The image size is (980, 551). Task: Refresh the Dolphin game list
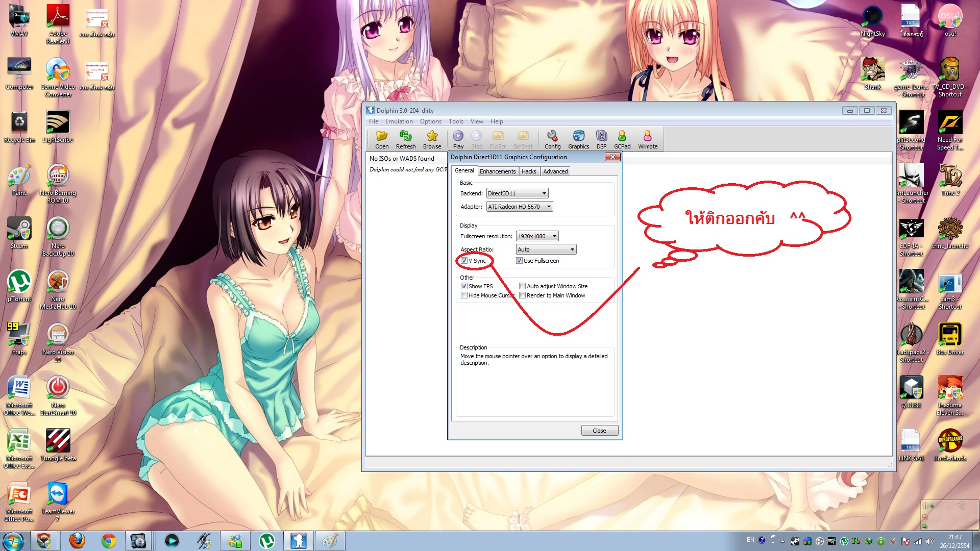click(x=406, y=139)
